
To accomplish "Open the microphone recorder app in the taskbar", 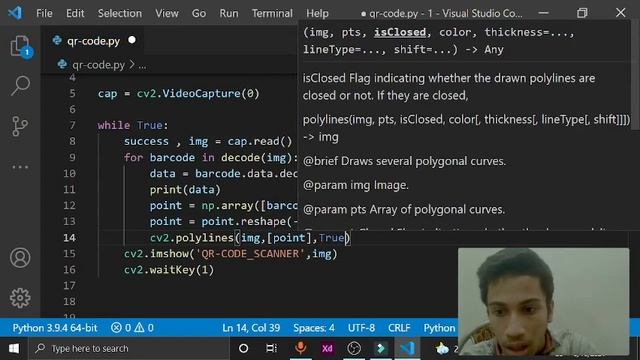I will point(300,348).
